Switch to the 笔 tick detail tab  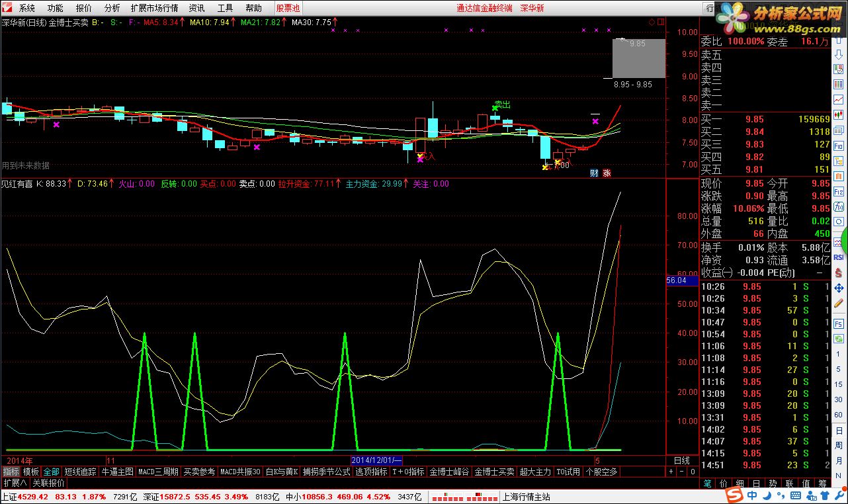707,483
